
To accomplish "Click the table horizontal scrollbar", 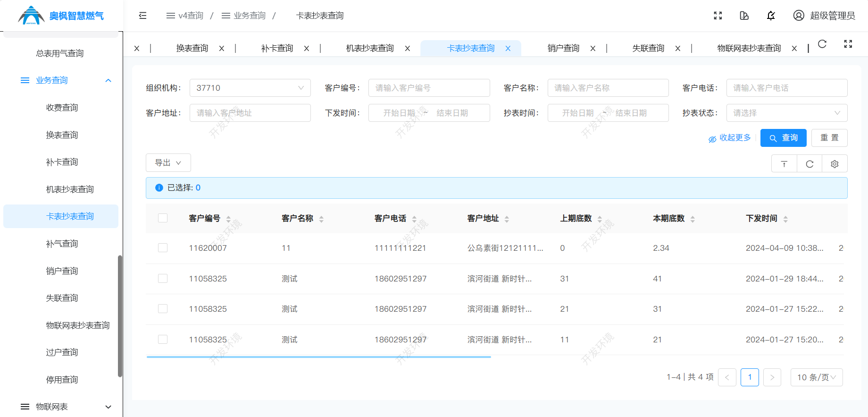I will tap(319, 357).
